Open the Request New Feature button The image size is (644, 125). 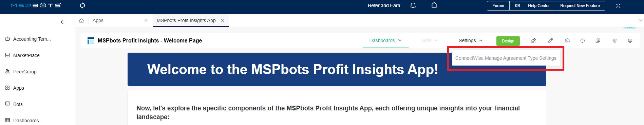[580, 6]
